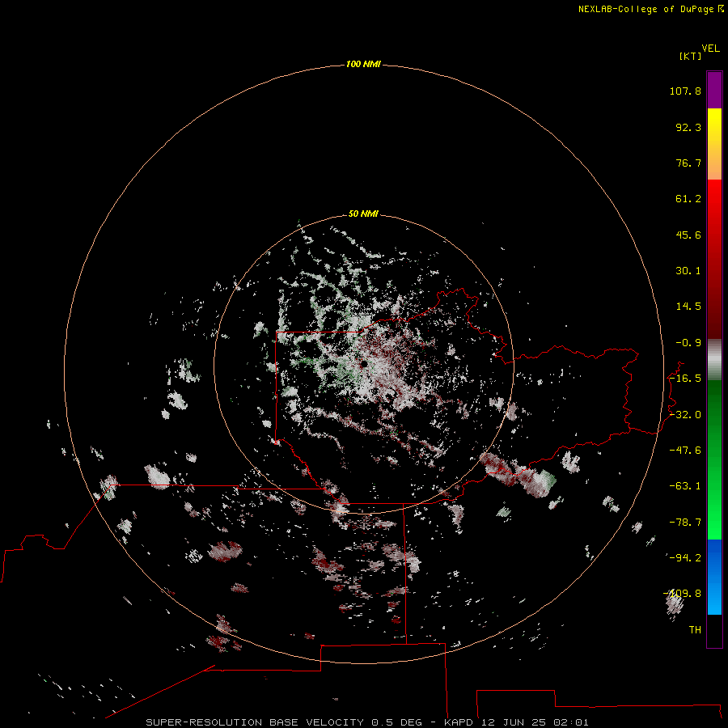The image size is (728, 728).
Task: Click the VEL legend title
Action: pyautogui.click(x=711, y=49)
